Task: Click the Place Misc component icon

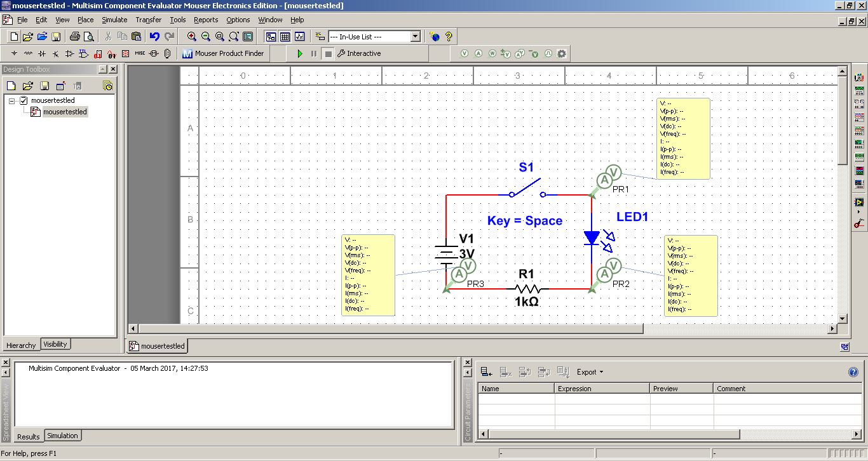Action: pos(140,54)
